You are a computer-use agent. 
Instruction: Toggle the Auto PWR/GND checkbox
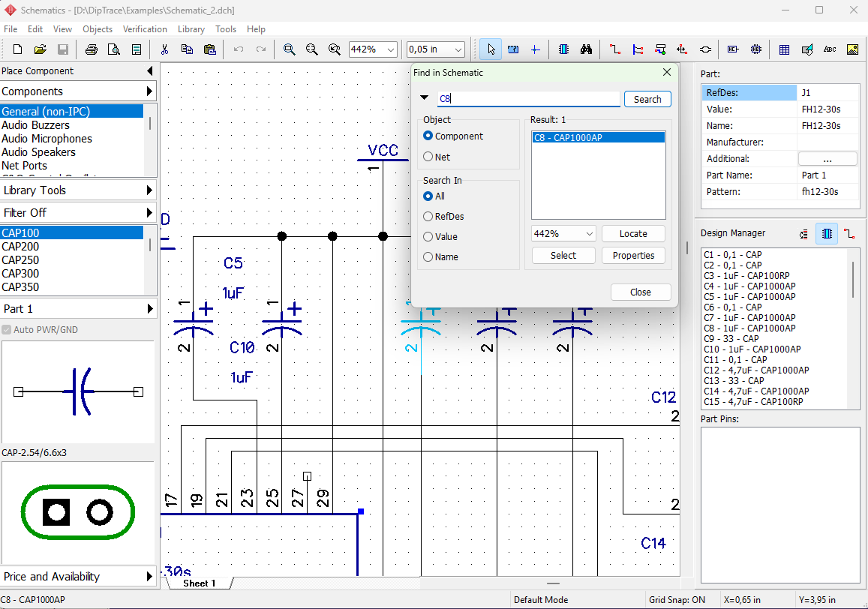click(7, 329)
